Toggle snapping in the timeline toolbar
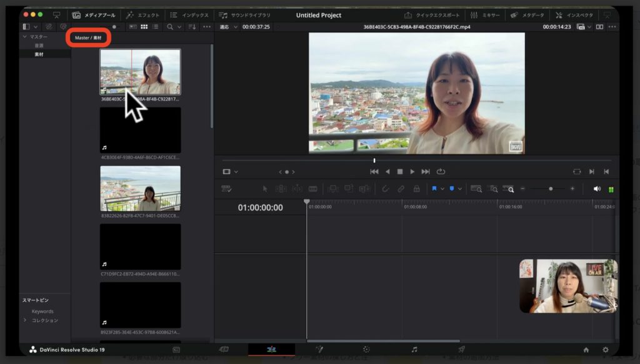The height and width of the screenshot is (364, 640). (x=386, y=188)
